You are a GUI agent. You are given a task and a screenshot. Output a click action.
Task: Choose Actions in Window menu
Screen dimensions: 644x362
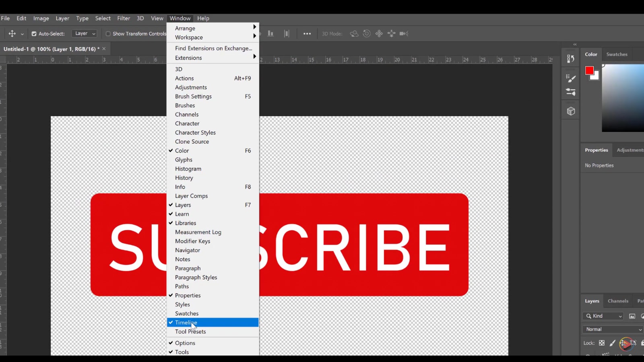pyautogui.click(x=213, y=78)
